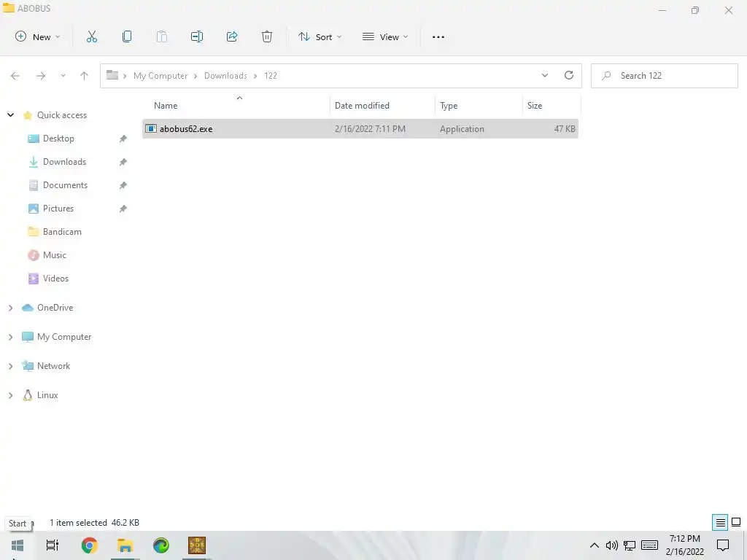Image resolution: width=747 pixels, height=560 pixels.
Task: Sort by the Name column header
Action: [166, 106]
